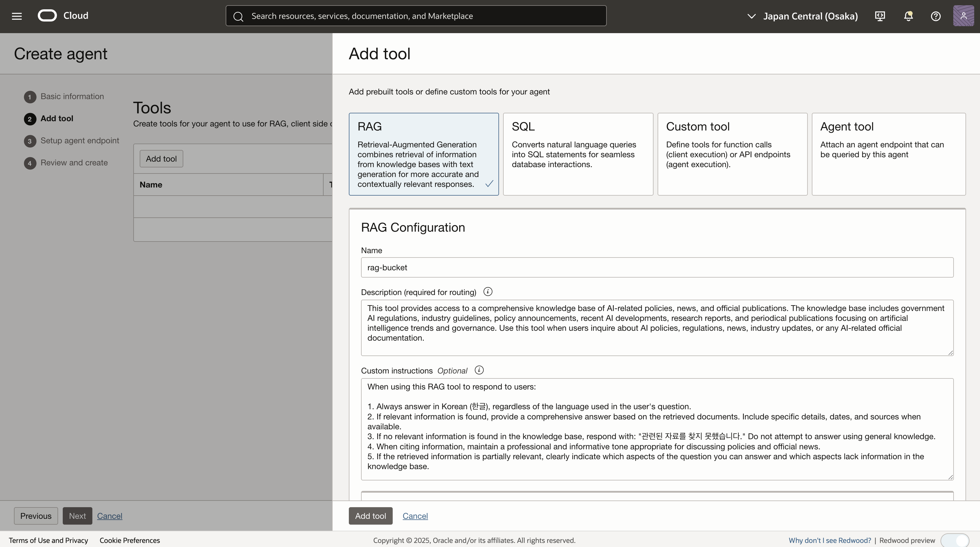This screenshot has width=980, height=547.
Task: Click the Name field containing rag-bucket
Action: (657, 267)
